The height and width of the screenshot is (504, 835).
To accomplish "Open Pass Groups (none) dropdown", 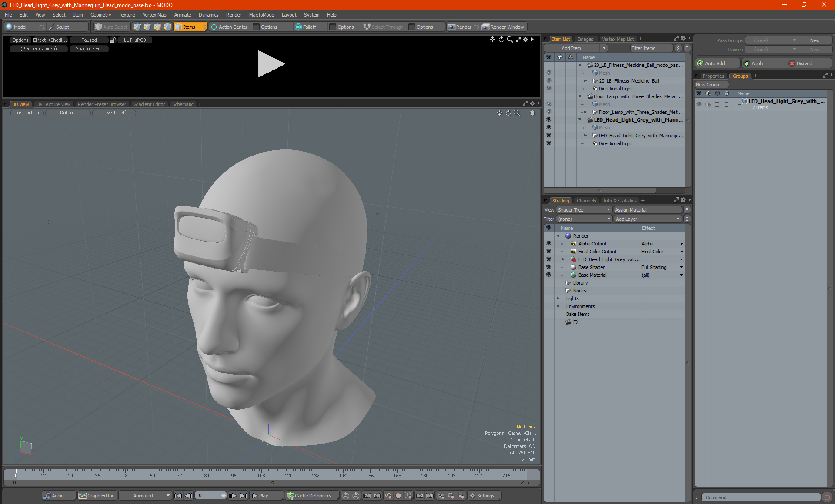I will point(771,40).
